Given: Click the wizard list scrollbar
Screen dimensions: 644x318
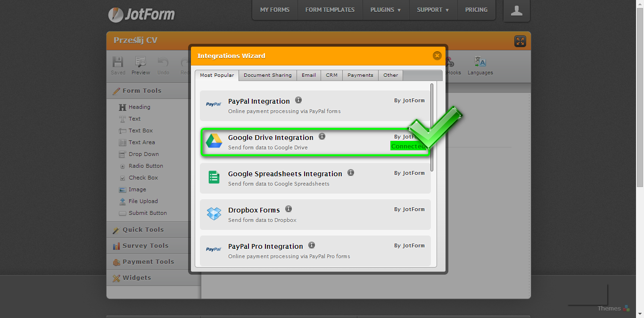Looking at the screenshot, I should 432,127.
